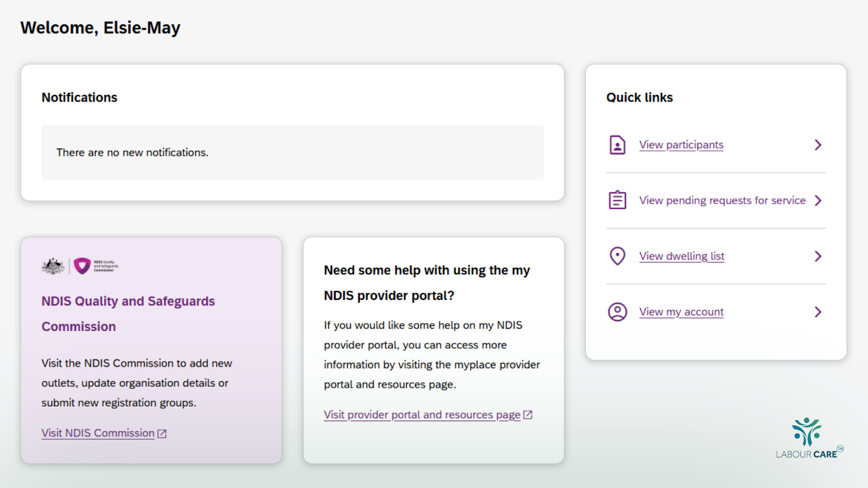Click external link icon beside provider resources page
This screenshot has height=488, width=868.
528,415
